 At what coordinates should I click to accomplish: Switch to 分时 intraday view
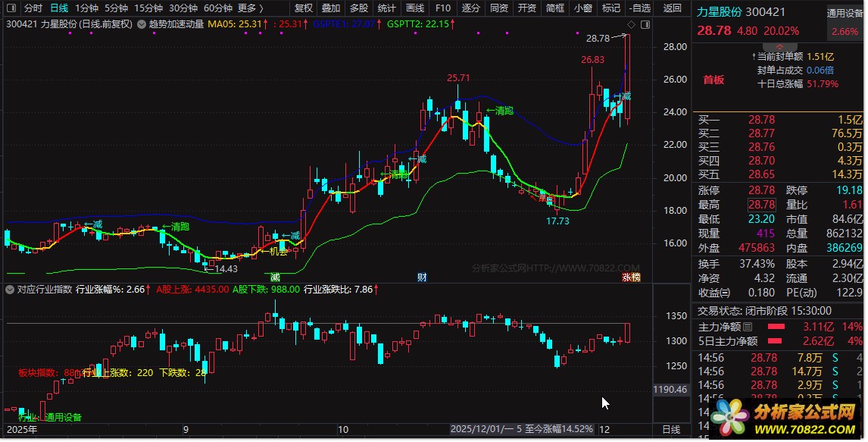coord(33,8)
